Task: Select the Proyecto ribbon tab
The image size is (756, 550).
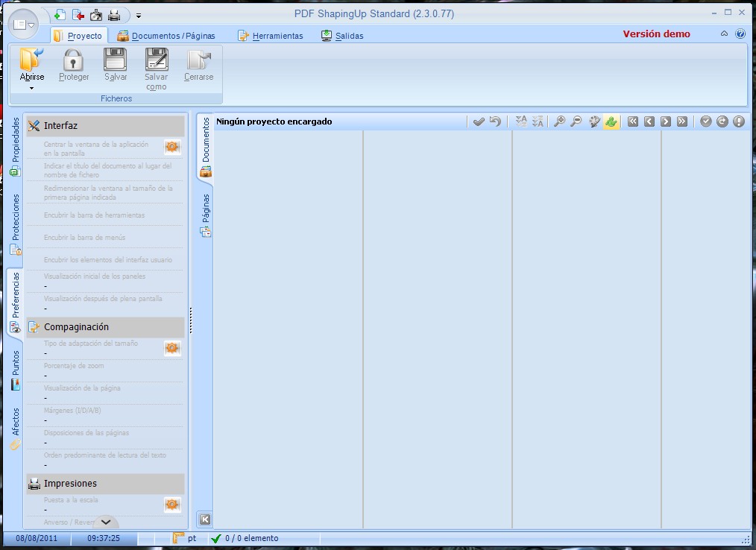Action: [x=78, y=36]
